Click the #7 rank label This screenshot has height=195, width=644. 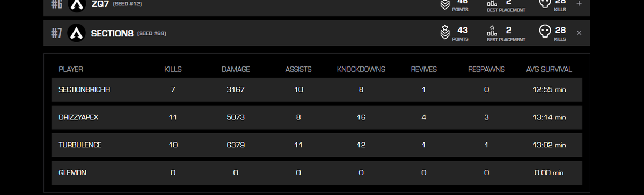tap(57, 33)
